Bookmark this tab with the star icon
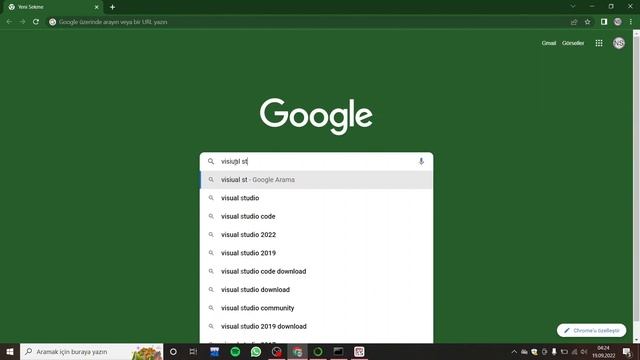The width and height of the screenshot is (640, 360). pyautogui.click(x=587, y=22)
